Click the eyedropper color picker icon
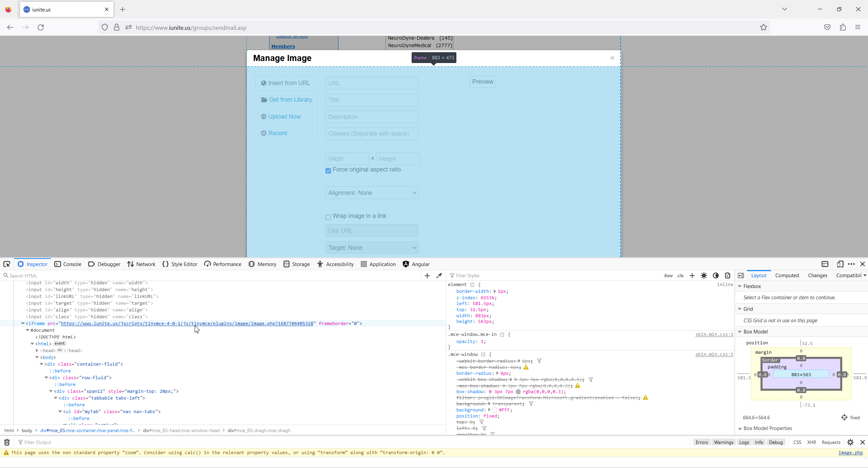This screenshot has width=868, height=468. click(x=439, y=276)
